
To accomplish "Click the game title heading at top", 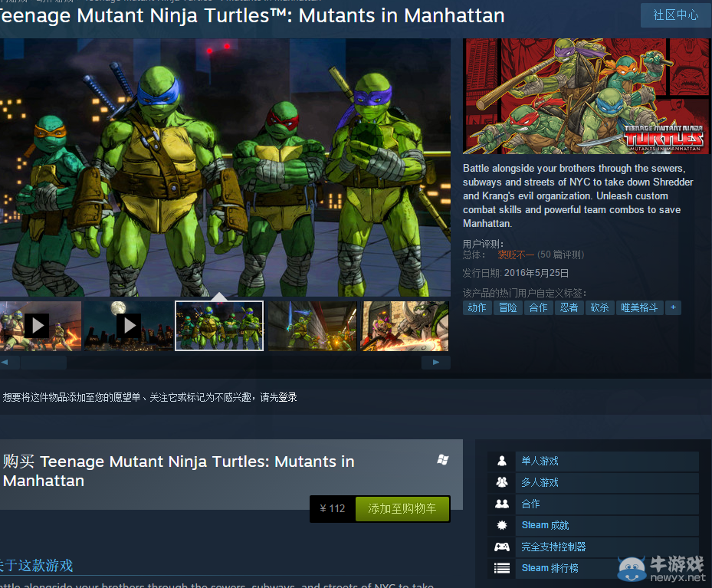I will [x=252, y=15].
